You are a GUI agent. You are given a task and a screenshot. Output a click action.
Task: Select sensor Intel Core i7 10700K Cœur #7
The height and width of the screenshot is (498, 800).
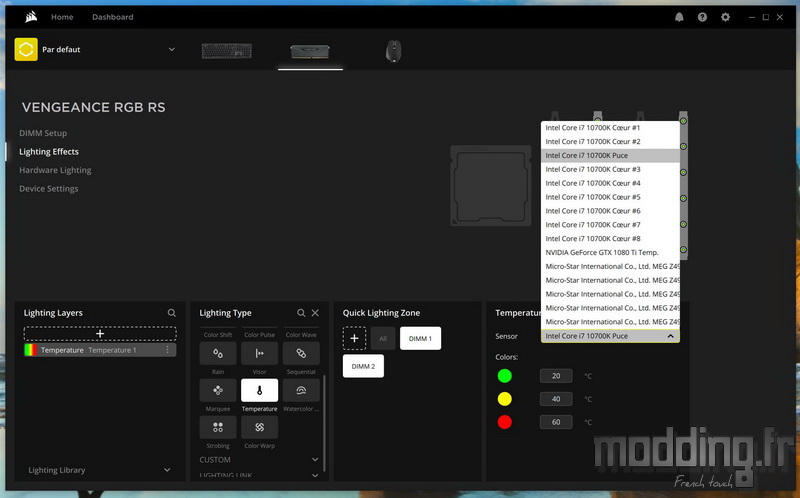pyautogui.click(x=610, y=225)
